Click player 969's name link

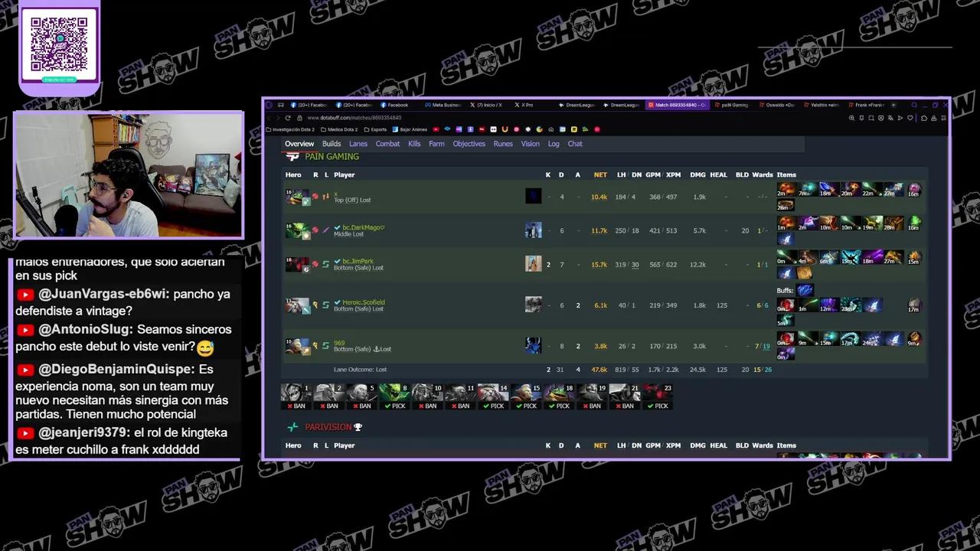point(339,344)
